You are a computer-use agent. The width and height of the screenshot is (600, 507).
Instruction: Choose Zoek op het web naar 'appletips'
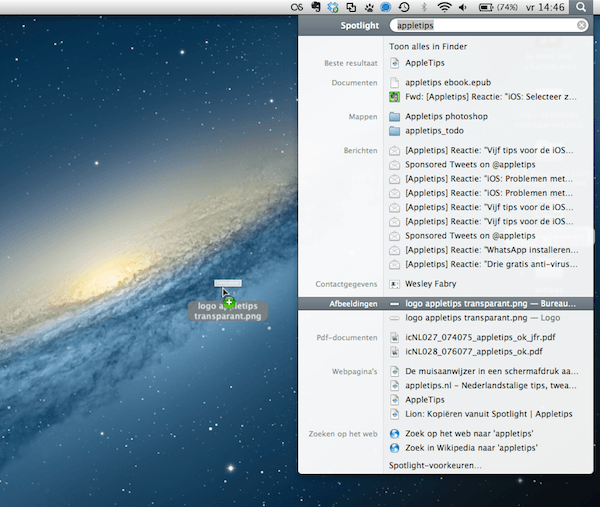(x=469, y=434)
